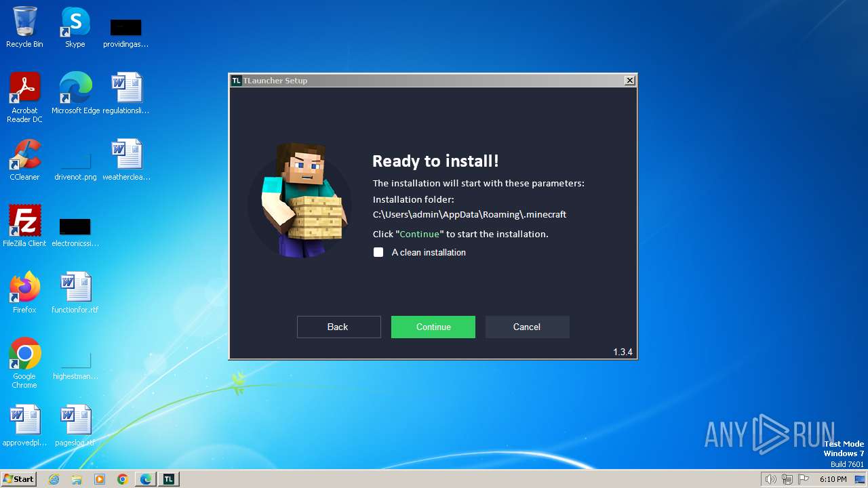Click the Action Center flag icon
The height and width of the screenshot is (488, 868).
pyautogui.click(x=804, y=479)
